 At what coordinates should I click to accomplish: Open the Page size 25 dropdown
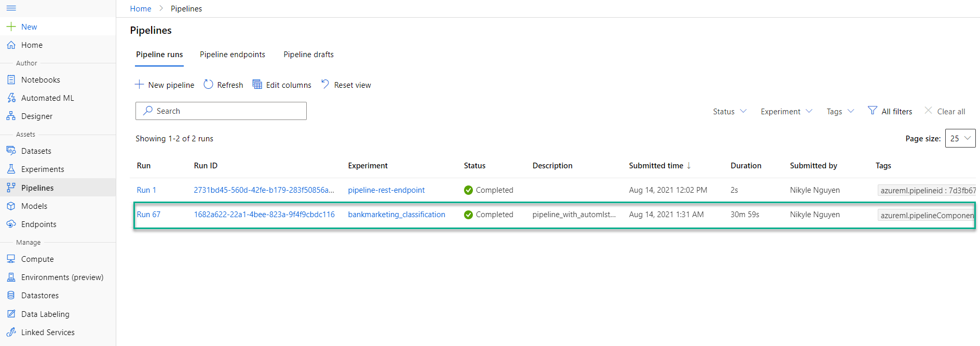click(960, 138)
